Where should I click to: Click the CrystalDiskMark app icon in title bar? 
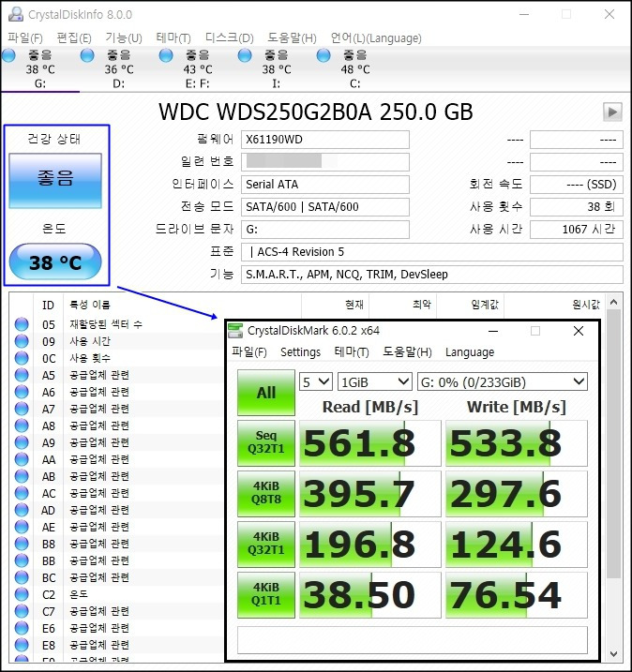(x=235, y=331)
